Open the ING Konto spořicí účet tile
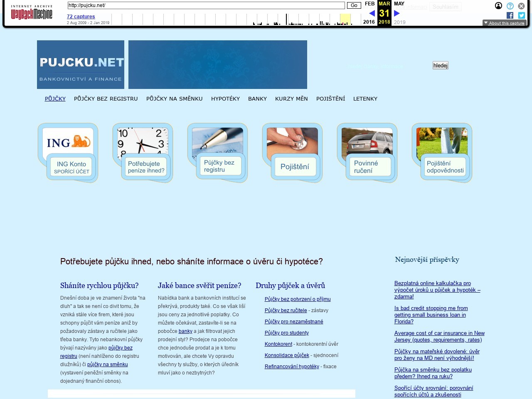 pyautogui.click(x=68, y=153)
